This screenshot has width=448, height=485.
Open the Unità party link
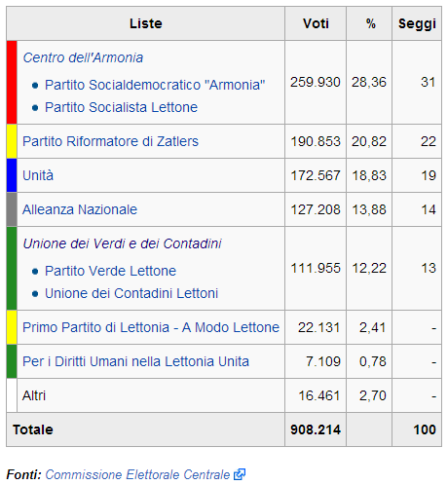point(38,175)
